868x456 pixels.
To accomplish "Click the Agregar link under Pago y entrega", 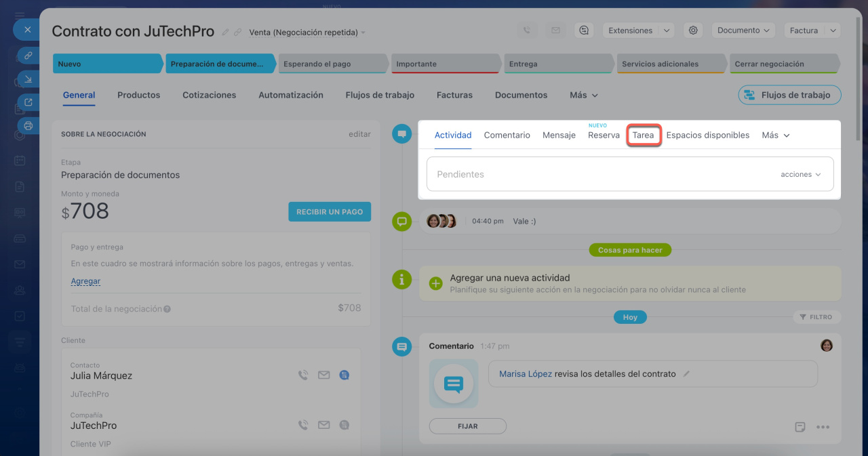I will coord(85,281).
